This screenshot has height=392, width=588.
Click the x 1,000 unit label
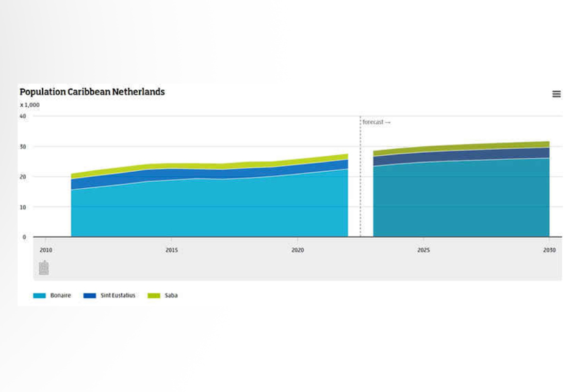point(29,105)
